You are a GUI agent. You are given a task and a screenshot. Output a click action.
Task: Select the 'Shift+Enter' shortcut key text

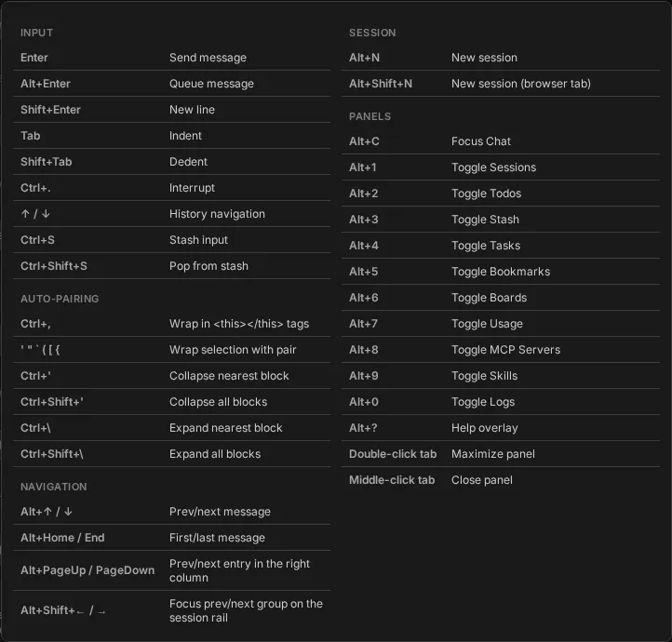point(50,110)
